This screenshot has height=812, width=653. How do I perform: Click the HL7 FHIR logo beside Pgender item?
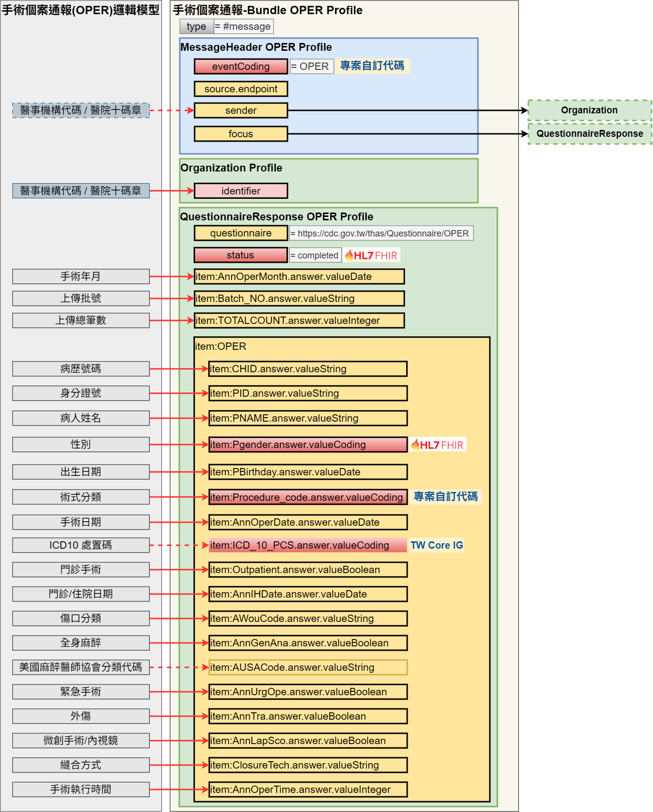(438, 445)
